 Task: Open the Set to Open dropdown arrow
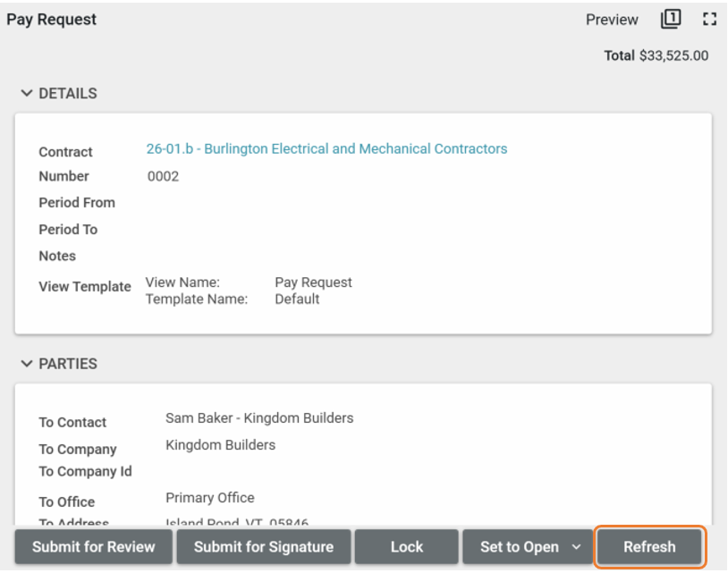(576, 547)
